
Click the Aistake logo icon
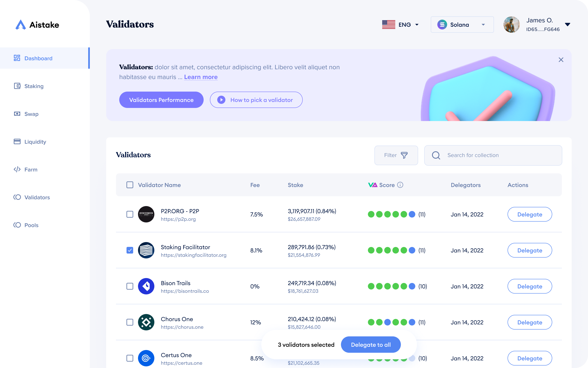tap(21, 25)
